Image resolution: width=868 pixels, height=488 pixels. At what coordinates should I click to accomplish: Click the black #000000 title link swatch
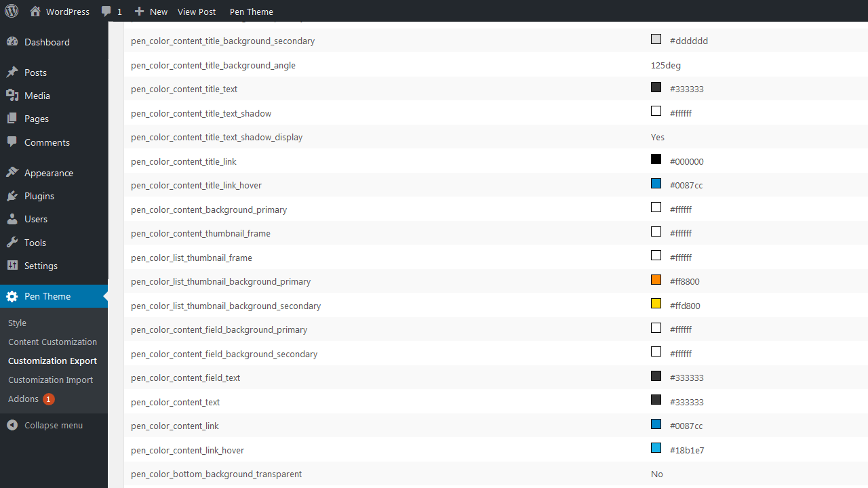(x=656, y=159)
